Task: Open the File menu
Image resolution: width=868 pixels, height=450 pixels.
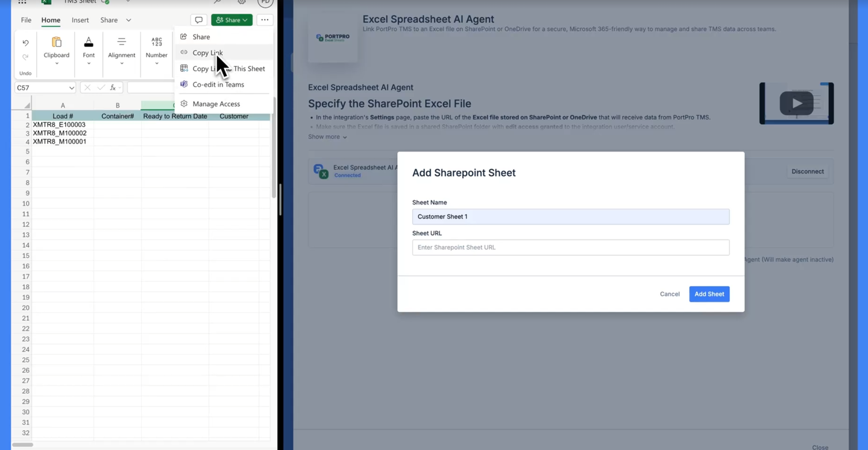Action: pyautogui.click(x=26, y=20)
